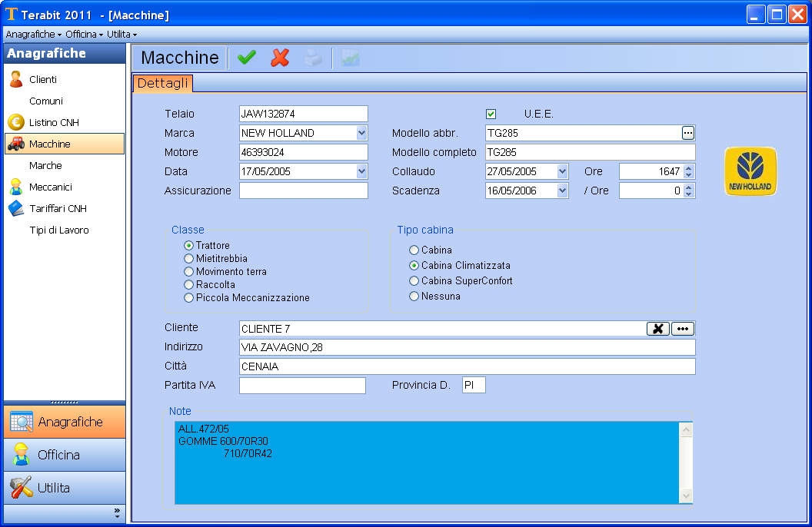The width and height of the screenshot is (812, 527).
Task: Open the Utilita menu in the menu bar
Action: (121, 34)
